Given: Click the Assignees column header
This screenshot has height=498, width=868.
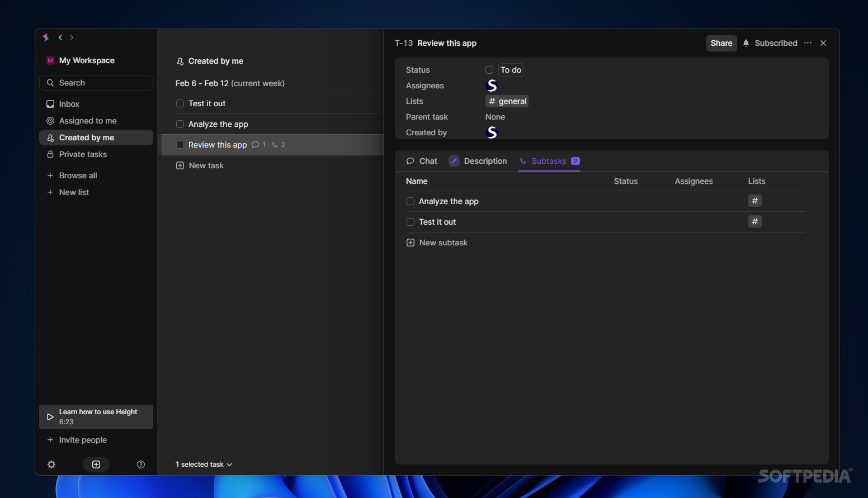Looking at the screenshot, I should 694,181.
